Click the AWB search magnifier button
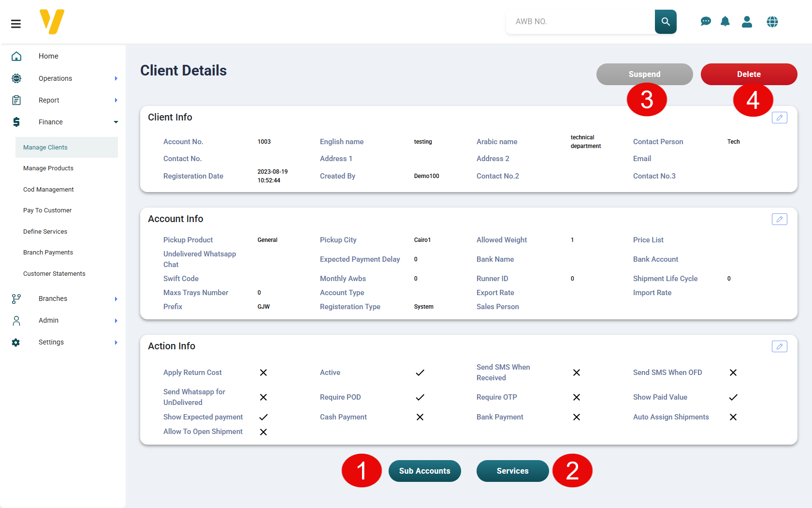This screenshot has height=508, width=812. tap(666, 22)
